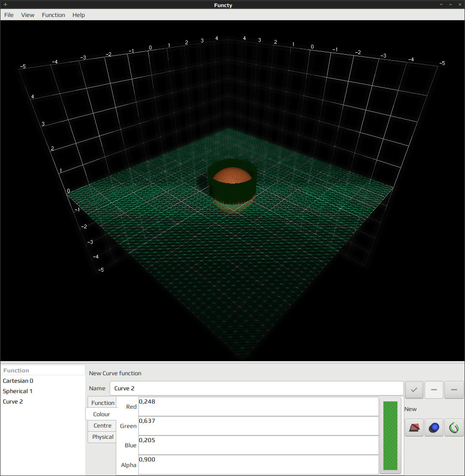Click the orange sphere in the 3D view

[232, 176]
